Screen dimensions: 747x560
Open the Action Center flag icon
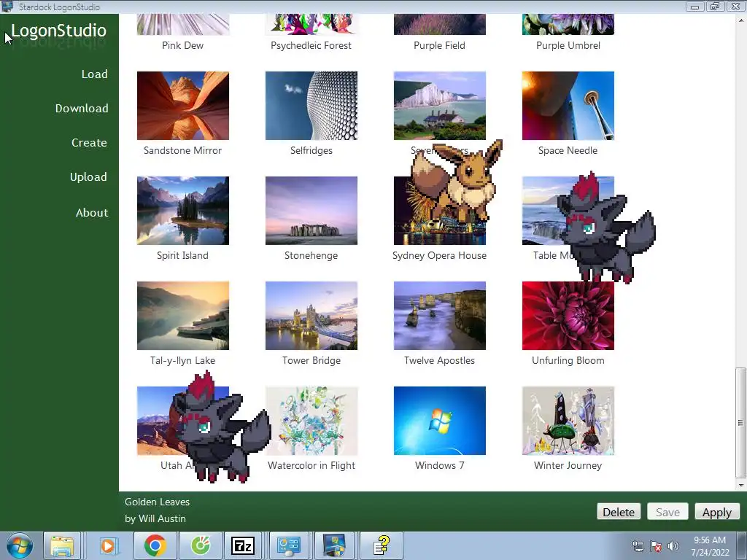pyautogui.click(x=656, y=546)
